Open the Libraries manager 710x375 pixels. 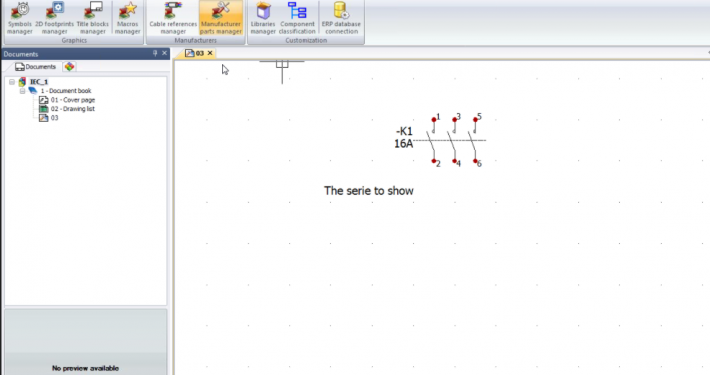(x=263, y=18)
